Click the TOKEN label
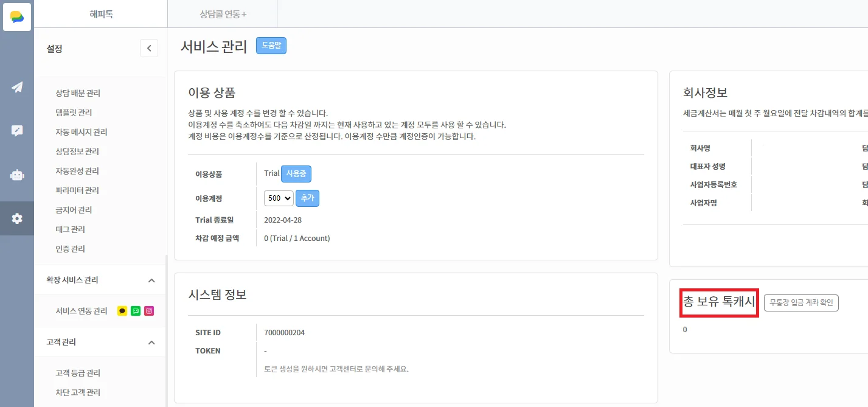The height and width of the screenshot is (407, 868). point(208,351)
